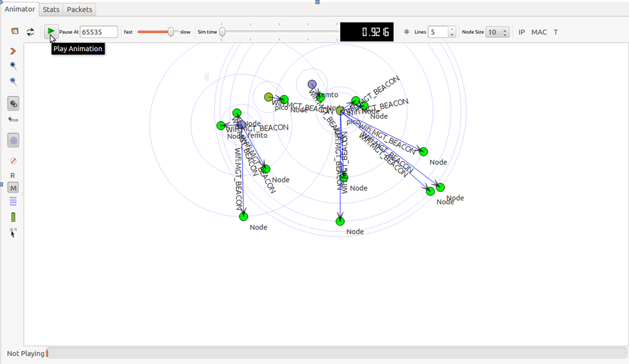Click the 'Pause At' label
This screenshot has width=629, height=364.
point(69,32)
